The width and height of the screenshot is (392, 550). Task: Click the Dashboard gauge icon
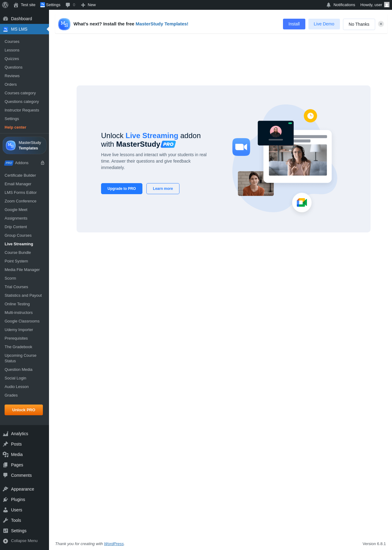point(6,19)
